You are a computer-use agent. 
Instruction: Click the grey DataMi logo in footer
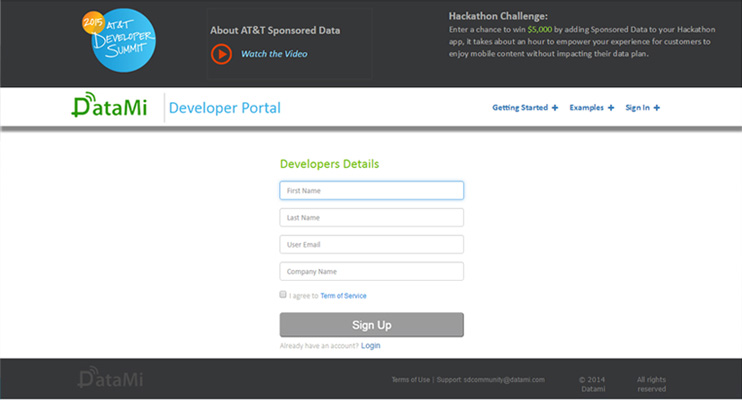click(x=106, y=379)
